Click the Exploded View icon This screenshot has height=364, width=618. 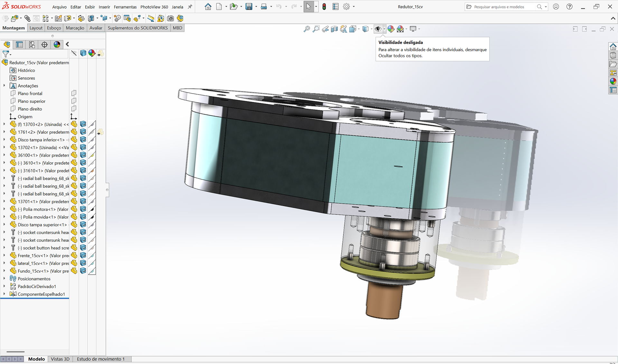[137, 19]
